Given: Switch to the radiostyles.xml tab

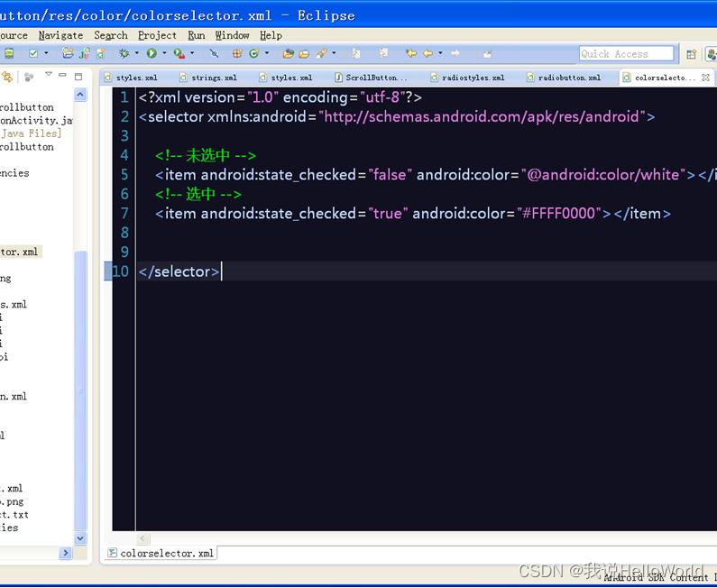Looking at the screenshot, I should click(467, 78).
